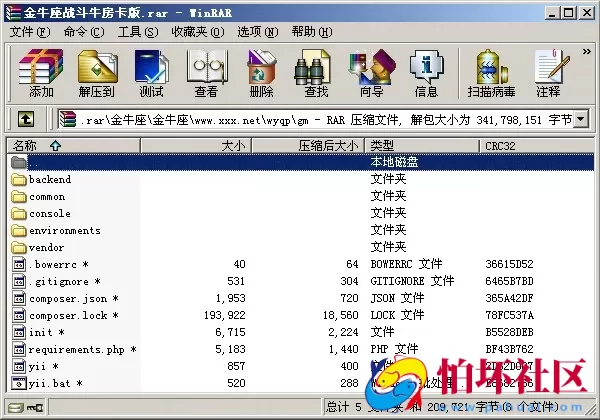Sort by Packed Size (压缩后大小) header
This screenshot has width=600, height=420.
pyautogui.click(x=308, y=146)
